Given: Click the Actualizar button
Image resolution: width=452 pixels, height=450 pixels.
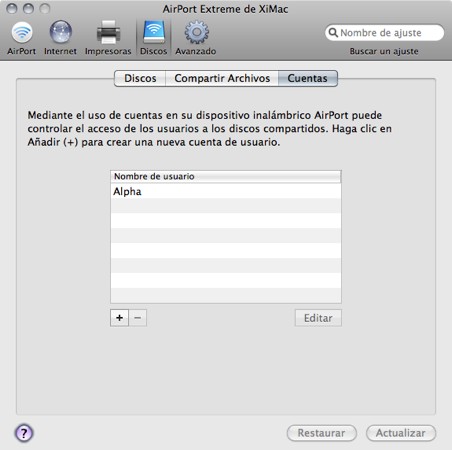Looking at the screenshot, I should click(401, 433).
